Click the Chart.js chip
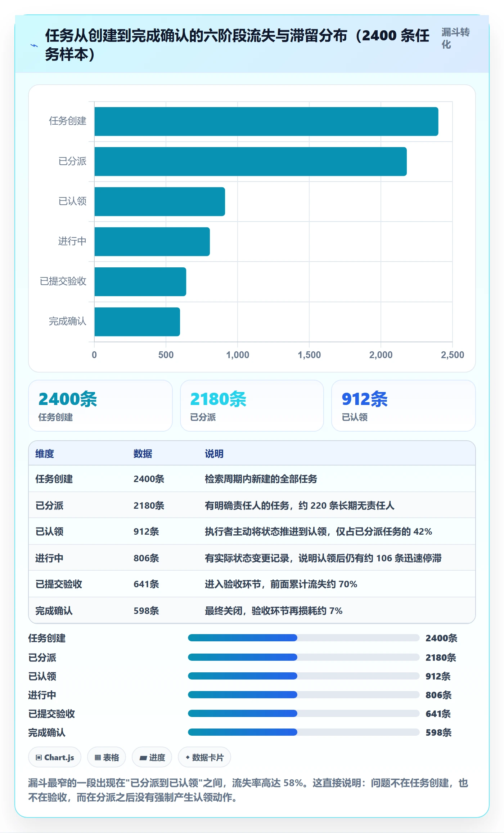 (x=55, y=757)
